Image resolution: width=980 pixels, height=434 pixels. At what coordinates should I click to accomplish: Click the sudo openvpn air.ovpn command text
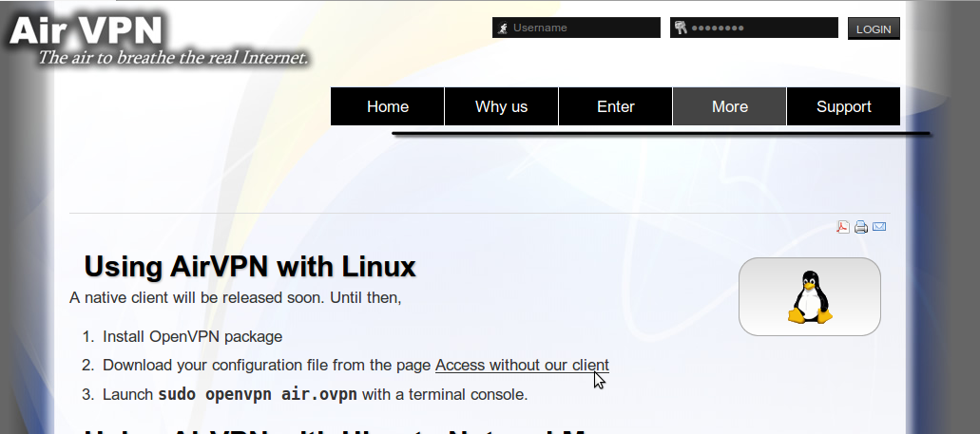[258, 394]
